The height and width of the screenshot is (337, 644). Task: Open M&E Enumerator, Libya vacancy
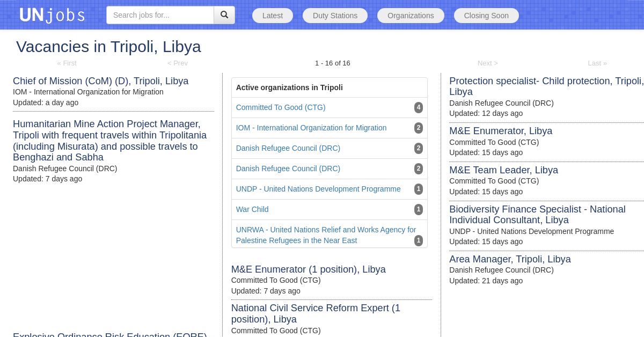(x=501, y=131)
